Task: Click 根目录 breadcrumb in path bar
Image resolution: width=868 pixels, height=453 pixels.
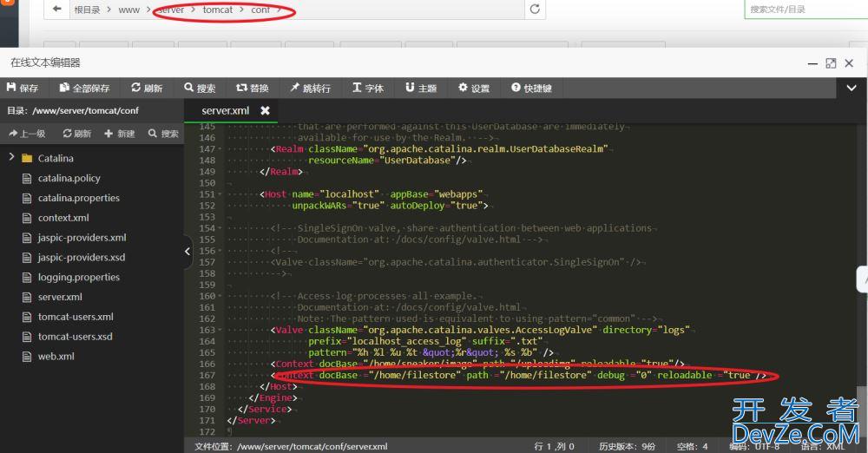Action: click(x=87, y=10)
